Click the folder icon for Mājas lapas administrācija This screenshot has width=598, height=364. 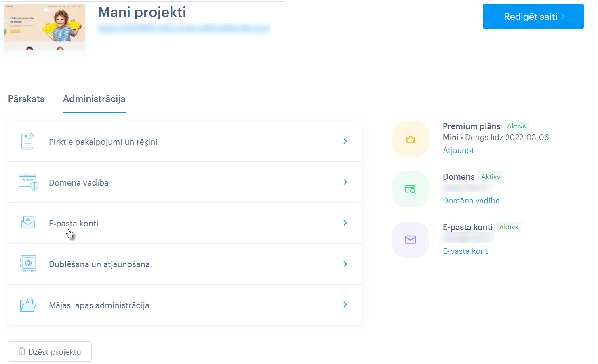(x=28, y=304)
